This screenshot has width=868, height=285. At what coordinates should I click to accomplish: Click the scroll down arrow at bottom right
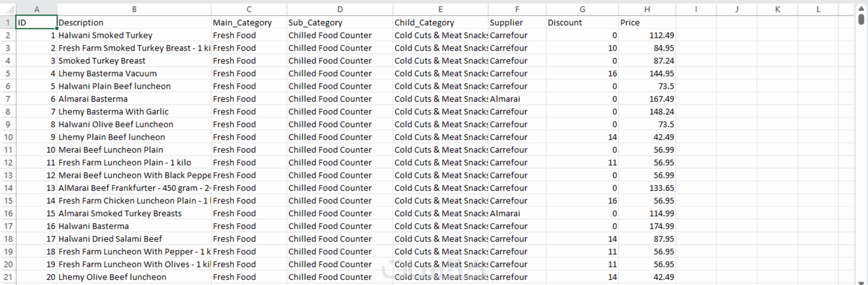point(861,283)
